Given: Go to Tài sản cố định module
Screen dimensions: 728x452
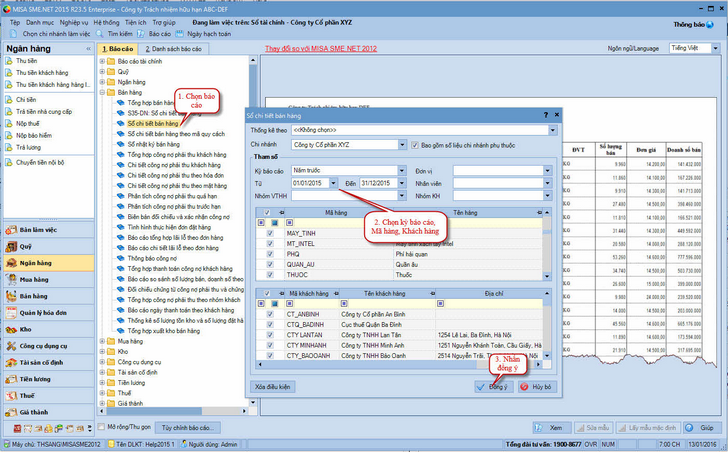Looking at the screenshot, I should 49,362.
